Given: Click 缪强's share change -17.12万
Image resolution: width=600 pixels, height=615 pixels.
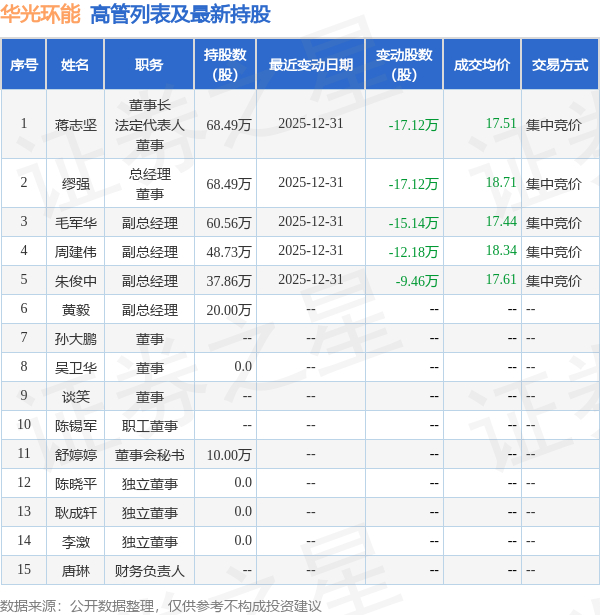Looking at the screenshot, I should point(413,184).
